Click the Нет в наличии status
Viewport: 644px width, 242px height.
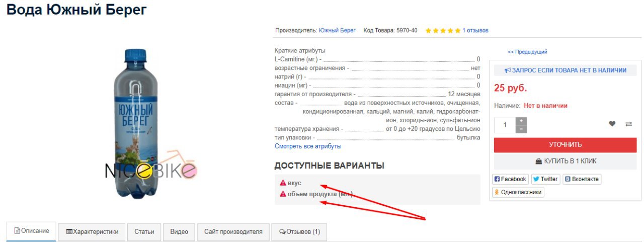tap(545, 106)
